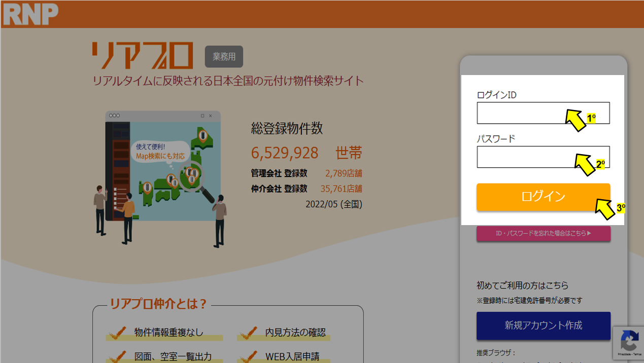The image size is (644, 363).
Task: Click the RNP logo in header
Action: tap(29, 14)
